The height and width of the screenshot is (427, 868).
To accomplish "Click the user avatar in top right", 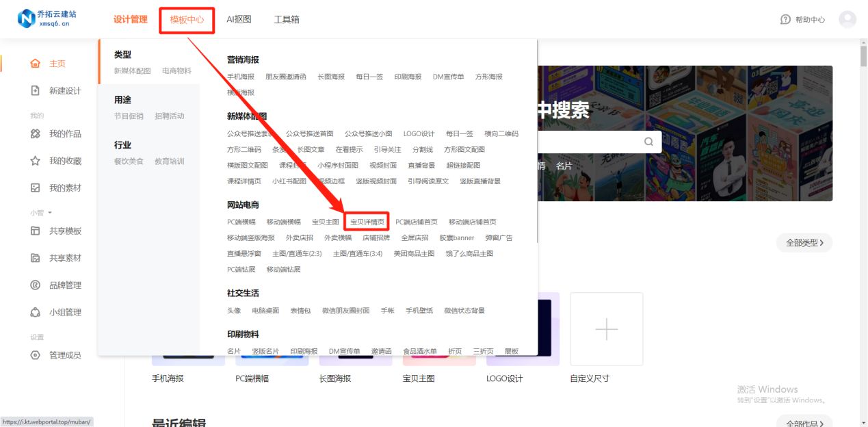I will 847,19.
